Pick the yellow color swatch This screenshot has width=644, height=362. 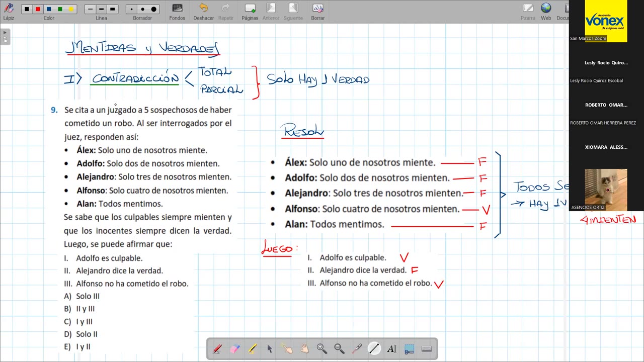tap(71, 9)
